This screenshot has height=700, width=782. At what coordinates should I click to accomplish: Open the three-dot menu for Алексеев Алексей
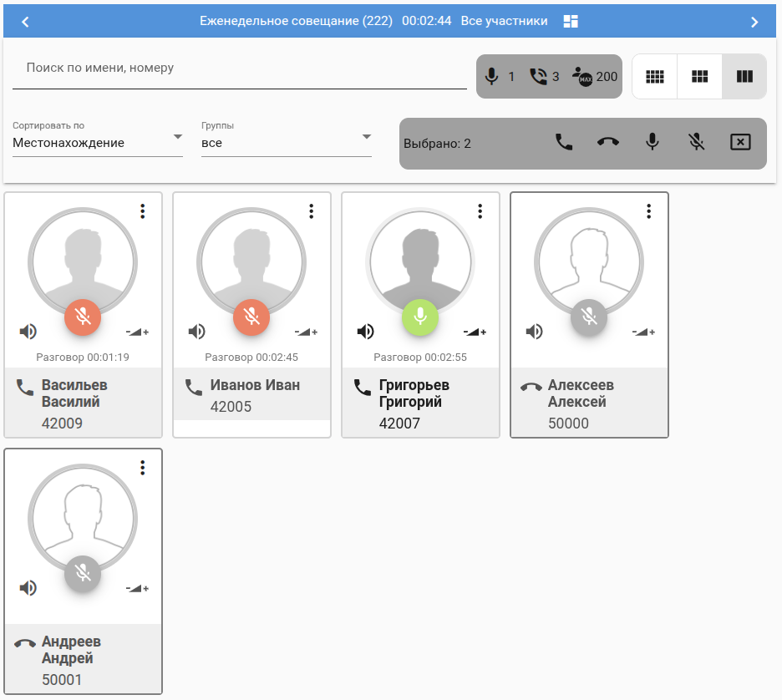[648, 211]
